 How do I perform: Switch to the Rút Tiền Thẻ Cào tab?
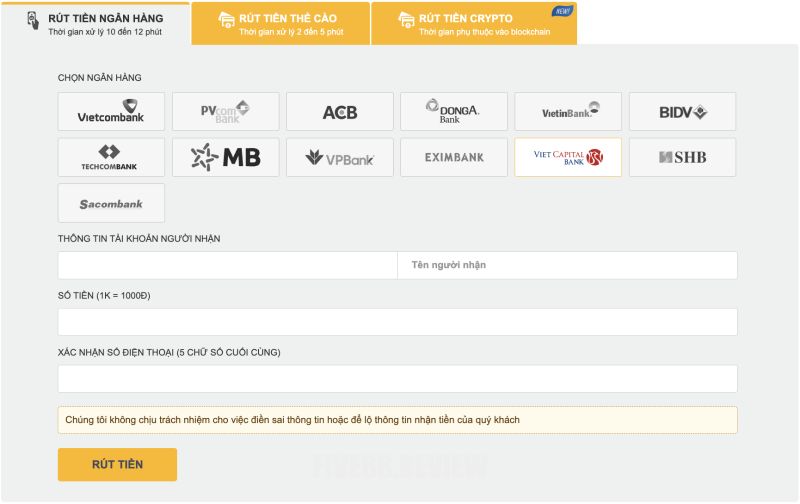pyautogui.click(x=279, y=24)
